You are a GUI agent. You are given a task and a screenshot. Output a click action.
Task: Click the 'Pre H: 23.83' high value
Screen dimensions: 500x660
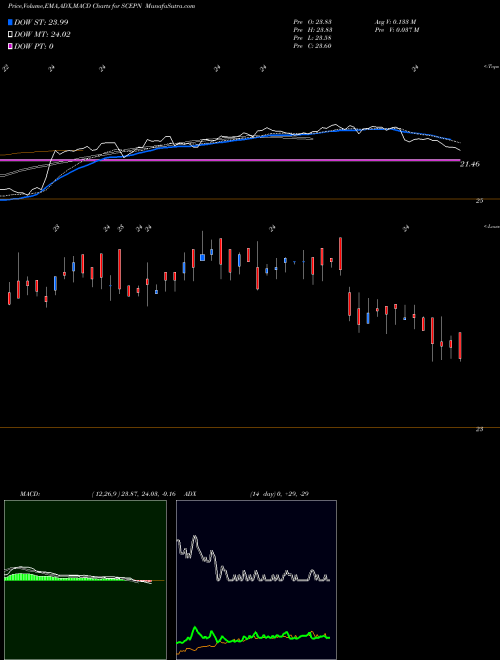(x=313, y=30)
